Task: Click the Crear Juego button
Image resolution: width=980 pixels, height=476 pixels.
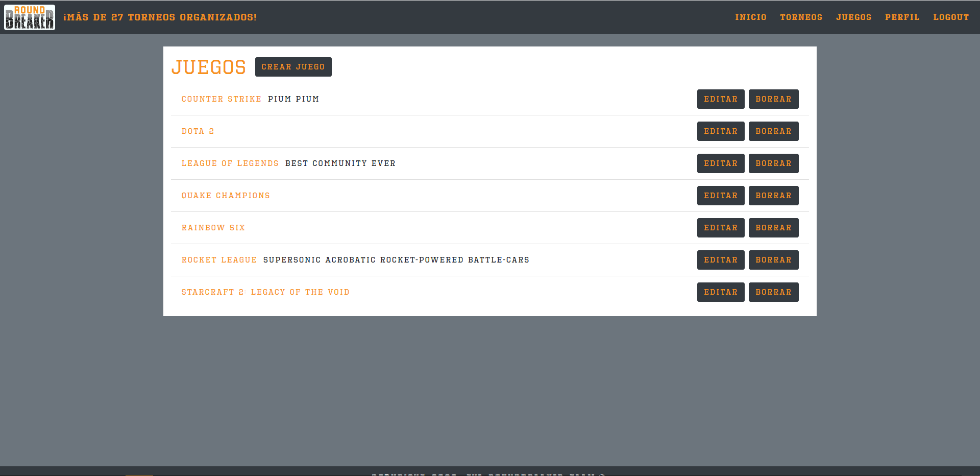Action: point(293,67)
